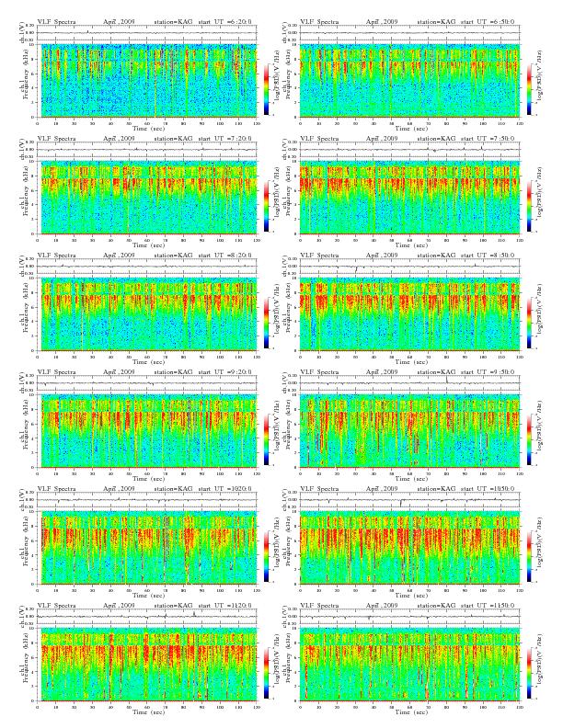This screenshot has width=563, height=728.
Task: Click 'Time (sec)' label under the 9:50:0 plot
Action: tap(411, 479)
